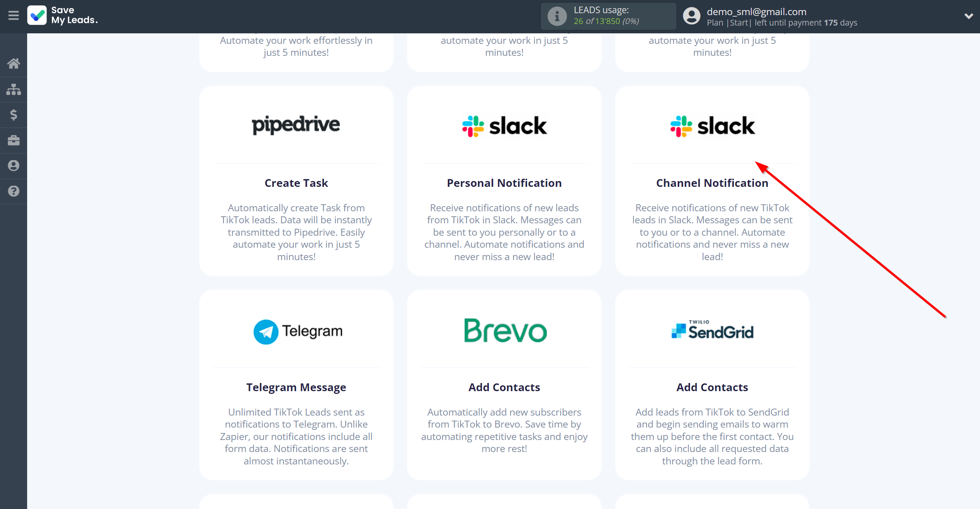The image size is (980, 509).
Task: Click the Brevo logo
Action: click(x=506, y=330)
